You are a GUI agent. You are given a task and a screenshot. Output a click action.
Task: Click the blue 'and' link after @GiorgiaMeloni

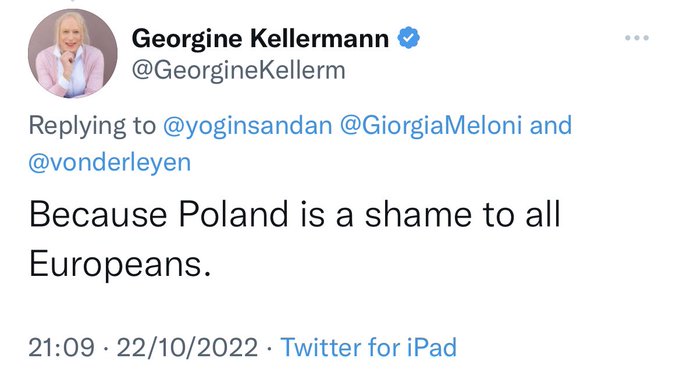point(551,125)
